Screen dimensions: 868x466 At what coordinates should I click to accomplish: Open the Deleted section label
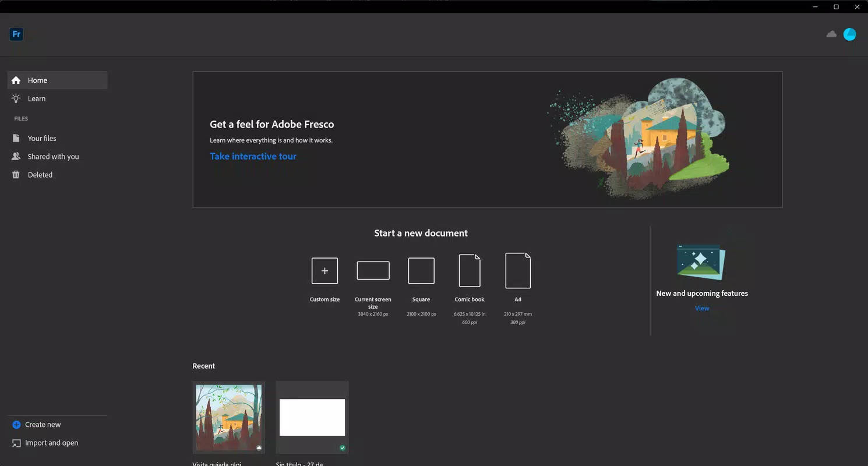tap(40, 175)
